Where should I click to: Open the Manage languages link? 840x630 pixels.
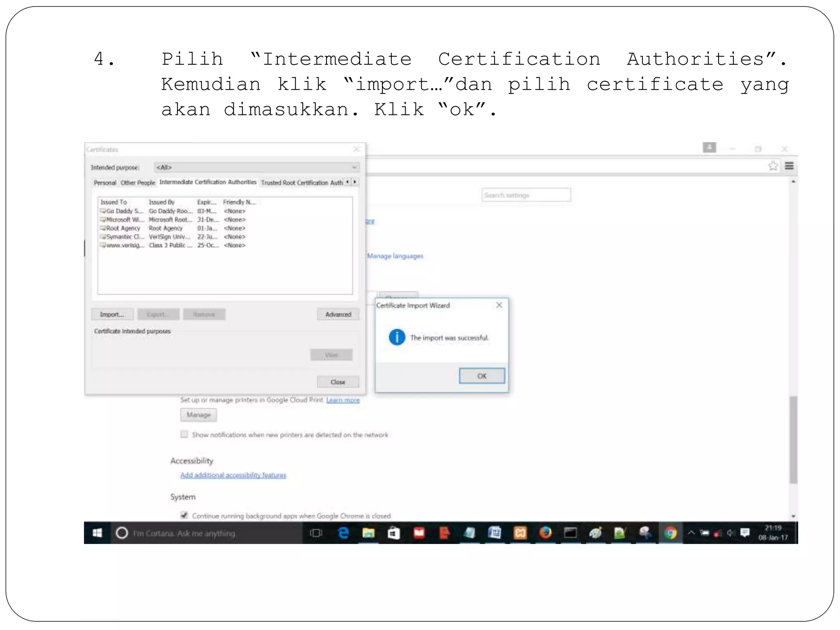coord(395,256)
